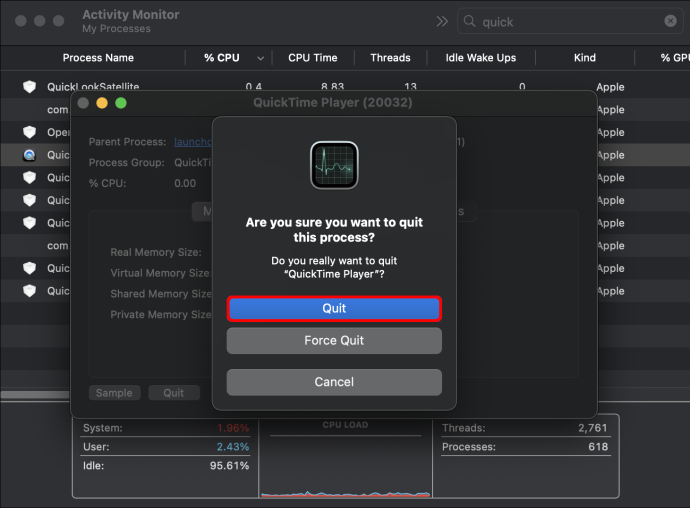Click the yellow minimize button of the QuickTime Player window
The image size is (690, 508).
pyautogui.click(x=102, y=103)
